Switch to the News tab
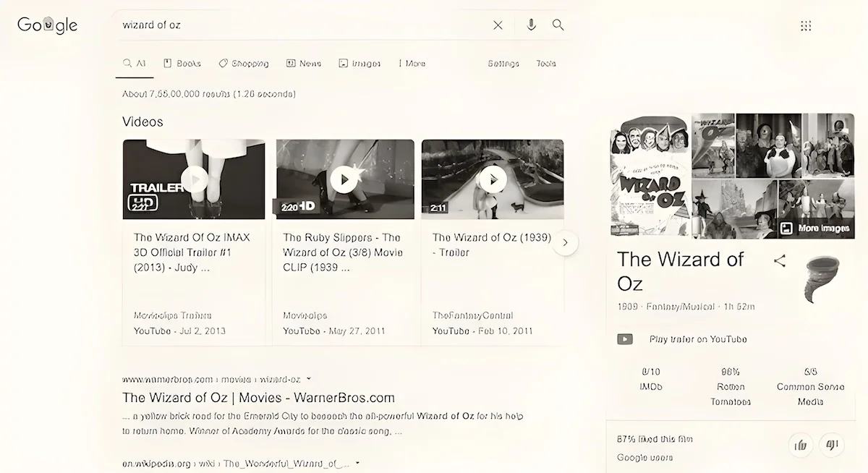868x473 pixels. click(304, 64)
